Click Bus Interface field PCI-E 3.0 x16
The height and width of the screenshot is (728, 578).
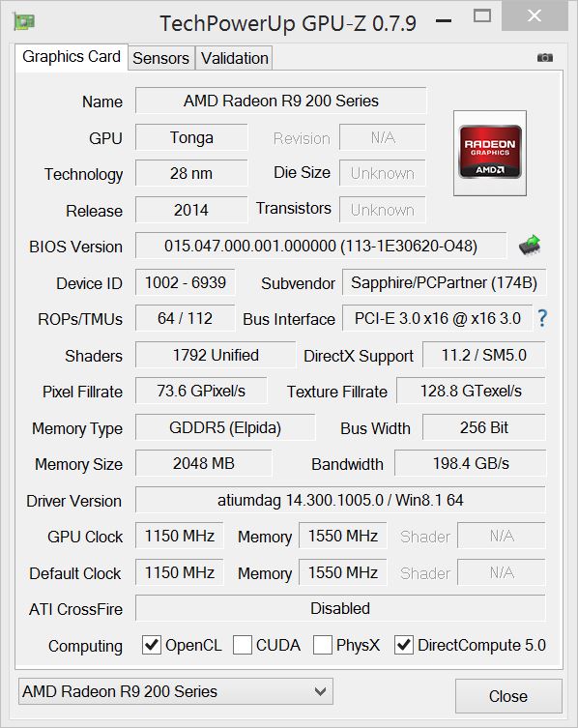tap(437, 318)
